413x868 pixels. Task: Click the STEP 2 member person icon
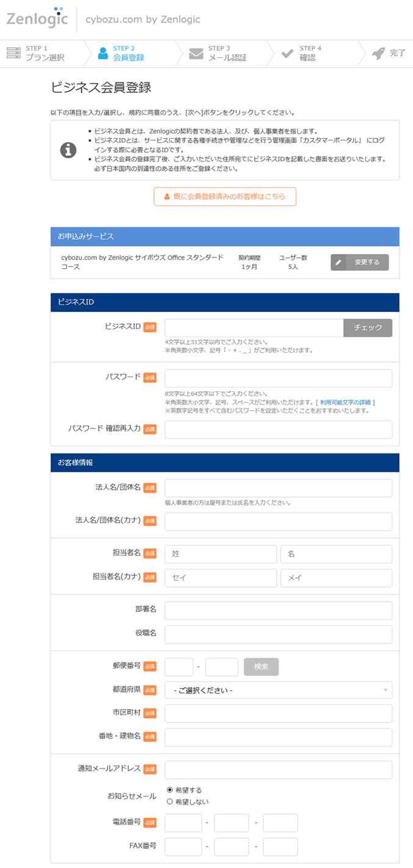[x=103, y=54]
